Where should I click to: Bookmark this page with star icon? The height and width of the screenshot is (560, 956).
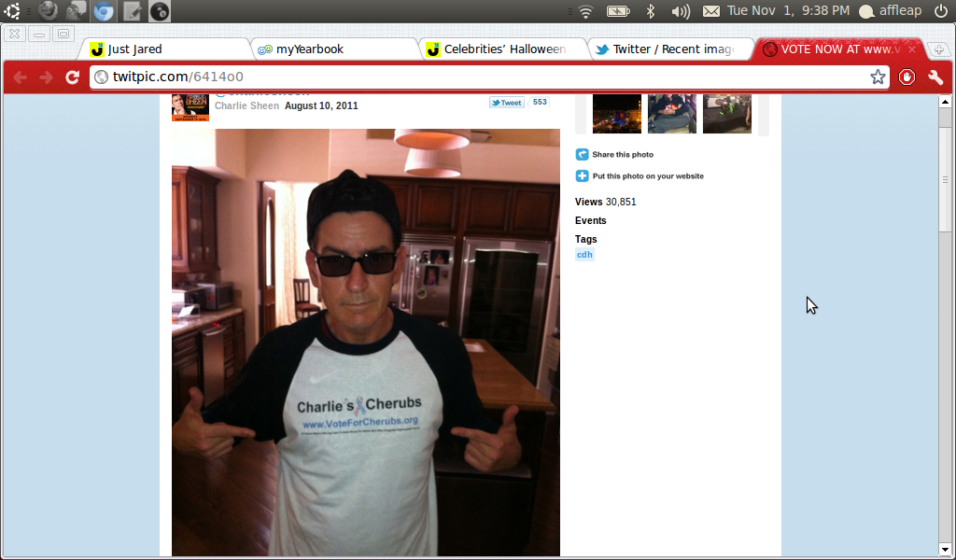point(878,77)
